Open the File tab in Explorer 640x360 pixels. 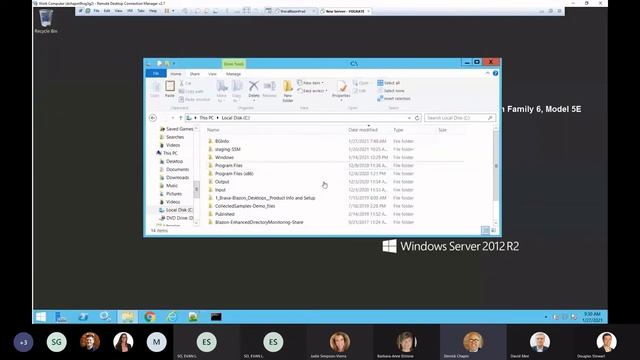pyautogui.click(x=156, y=73)
